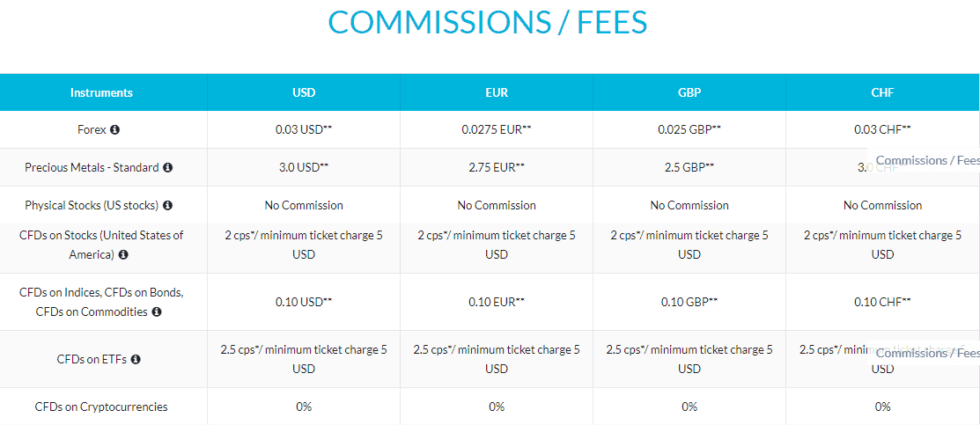980x425 pixels.
Task: Select the CFDs on Cryptocurrencies row label
Action: coord(101,407)
